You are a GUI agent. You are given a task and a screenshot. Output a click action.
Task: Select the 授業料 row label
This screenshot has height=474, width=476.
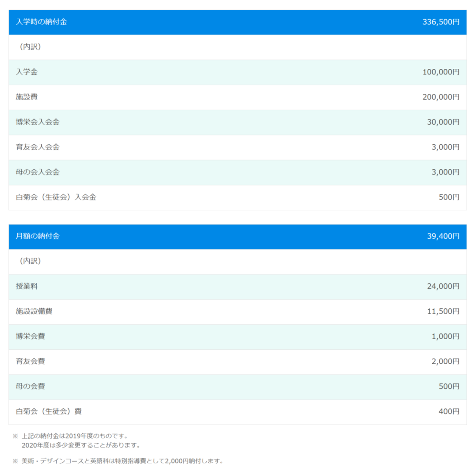(x=26, y=287)
